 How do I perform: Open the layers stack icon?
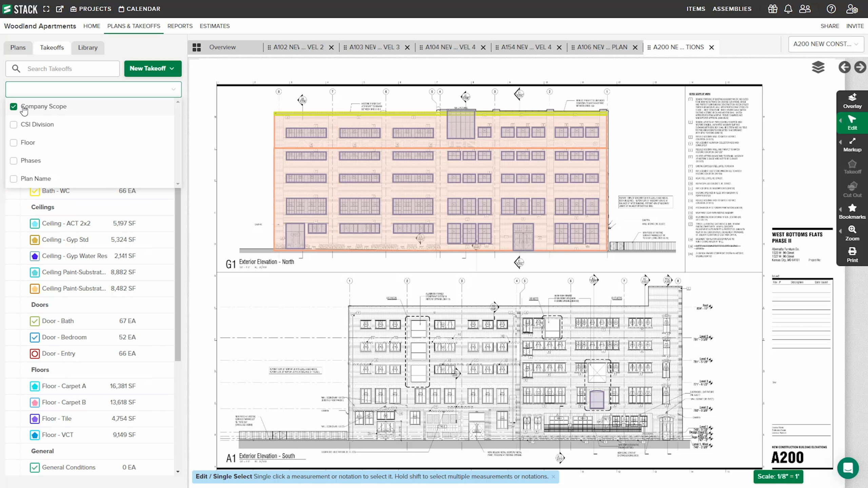tap(818, 67)
